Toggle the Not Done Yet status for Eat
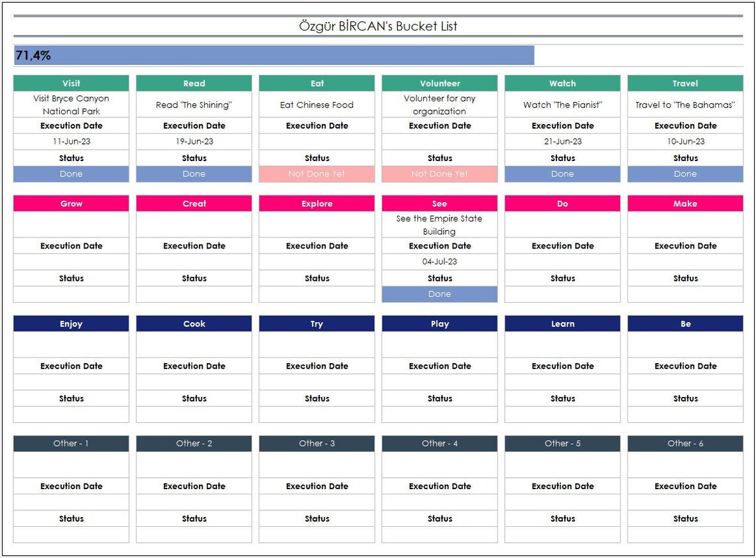 tap(316, 174)
